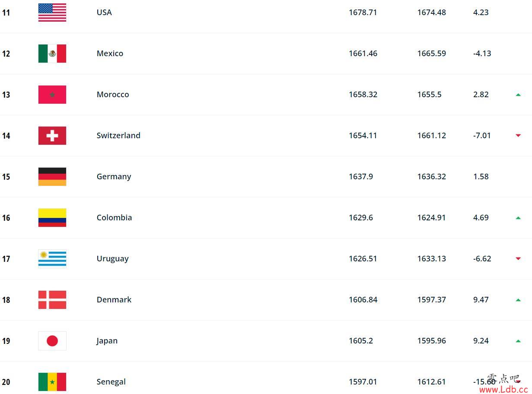Viewport: 532px width, 394px height.
Task: Select the Senegal team name
Action: pyautogui.click(x=111, y=382)
